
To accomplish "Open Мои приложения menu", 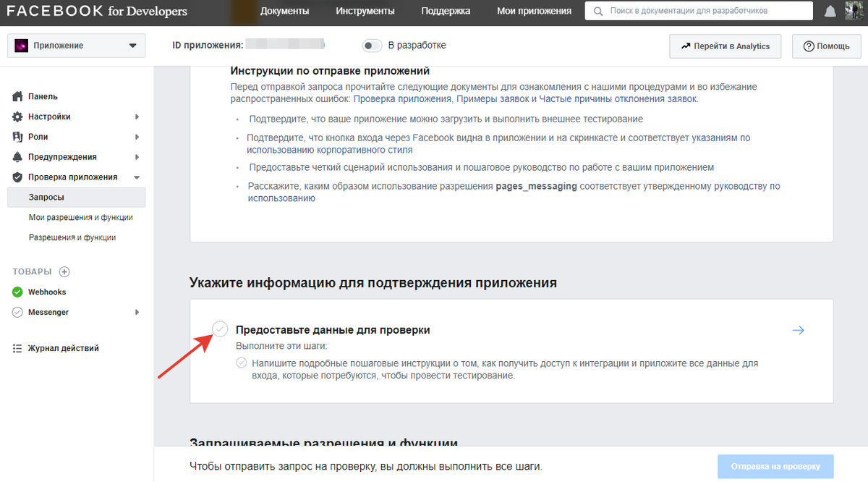I will click(x=534, y=11).
